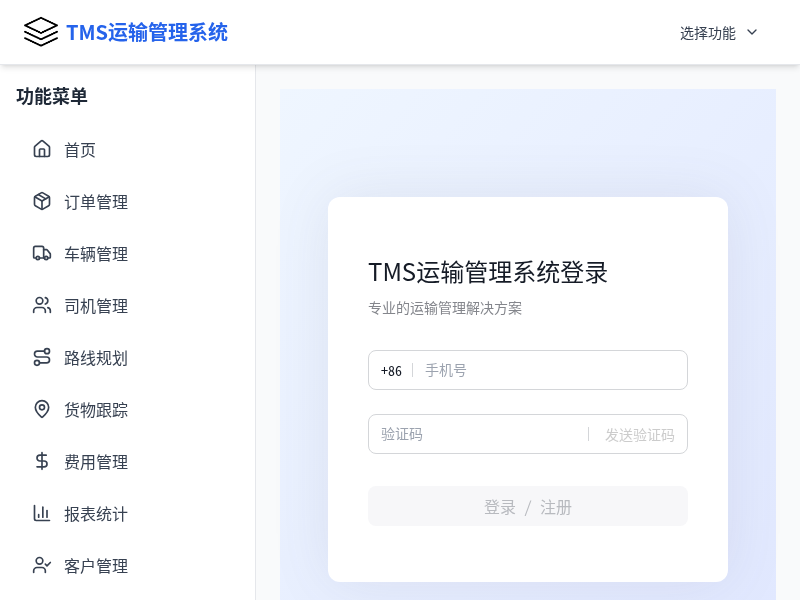Click the package box icon for 订单管理
This screenshot has height=600, width=800.
coord(42,201)
